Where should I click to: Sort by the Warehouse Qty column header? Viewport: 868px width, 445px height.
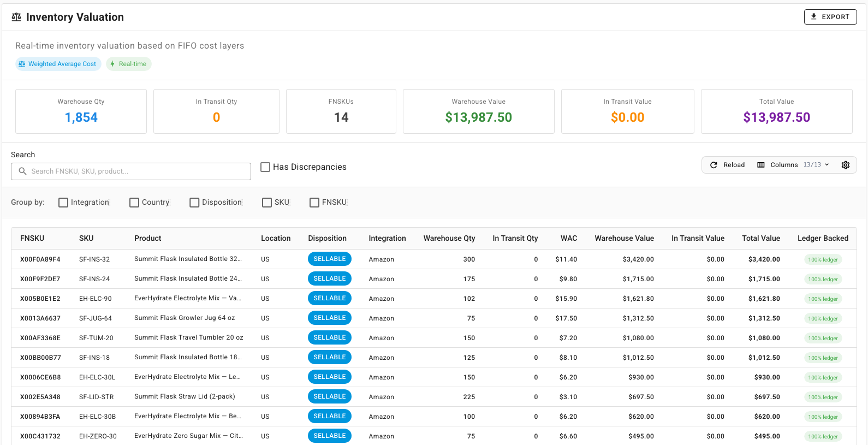tap(449, 238)
